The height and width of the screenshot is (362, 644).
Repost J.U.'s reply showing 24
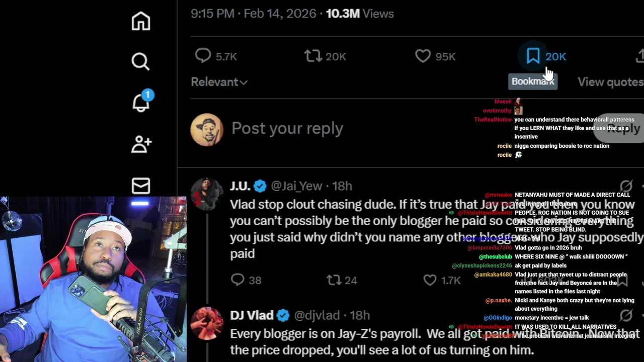coord(334,280)
